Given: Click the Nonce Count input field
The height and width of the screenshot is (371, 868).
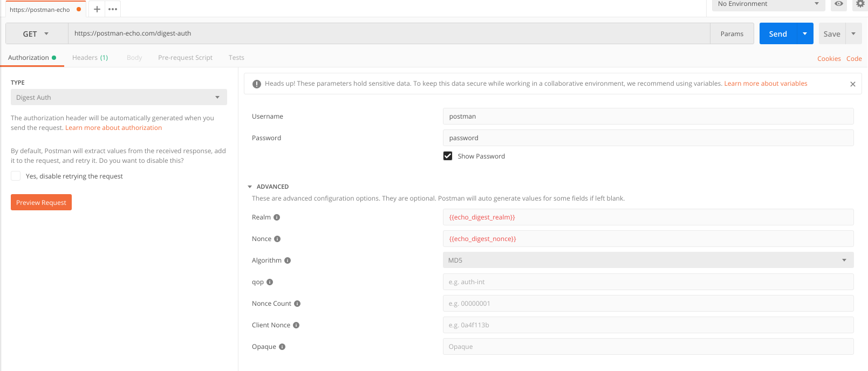Looking at the screenshot, I should 648,303.
